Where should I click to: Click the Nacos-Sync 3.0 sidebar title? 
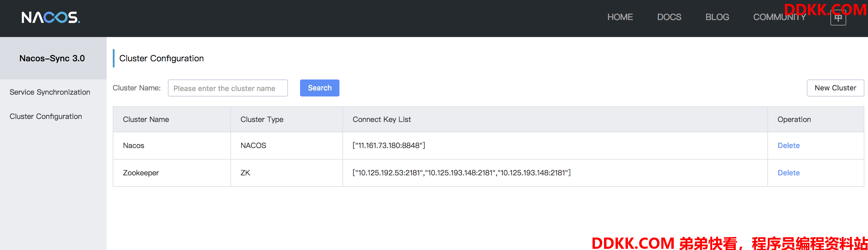coord(52,58)
